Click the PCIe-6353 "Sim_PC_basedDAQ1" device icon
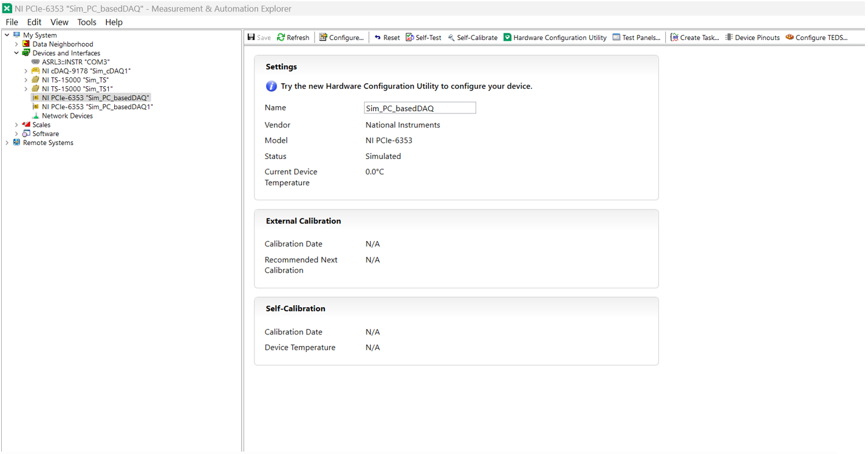Image resolution: width=868 pixels, height=454 pixels. [x=36, y=107]
